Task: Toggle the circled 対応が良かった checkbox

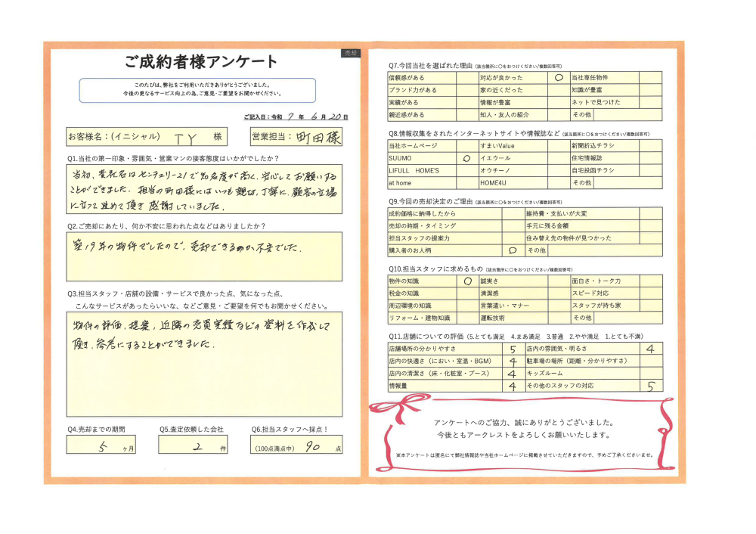Action: tap(559, 77)
